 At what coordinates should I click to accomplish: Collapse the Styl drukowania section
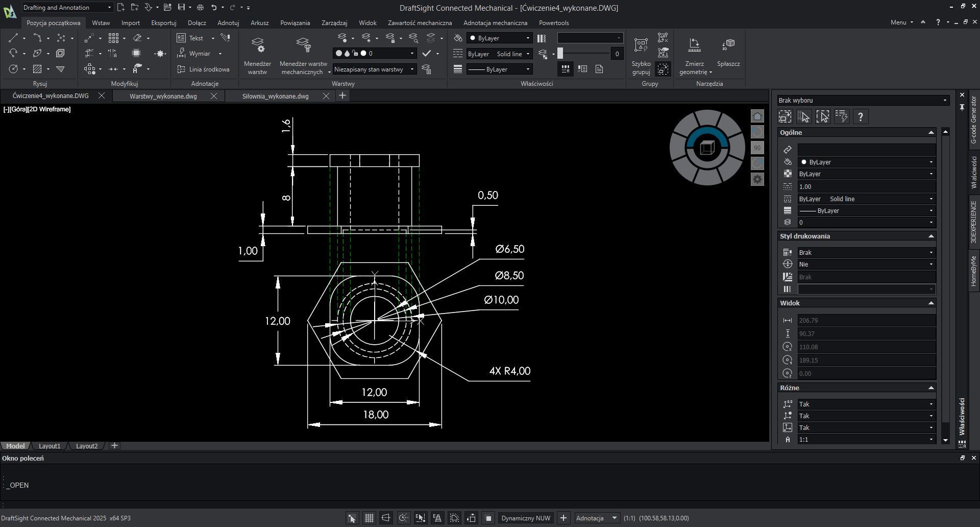click(931, 236)
